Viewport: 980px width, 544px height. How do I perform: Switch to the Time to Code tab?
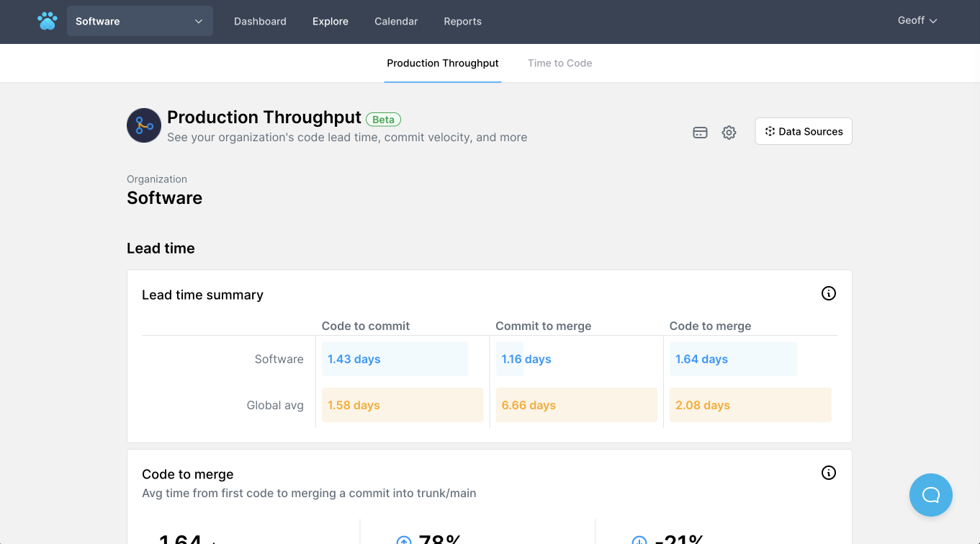click(x=559, y=63)
